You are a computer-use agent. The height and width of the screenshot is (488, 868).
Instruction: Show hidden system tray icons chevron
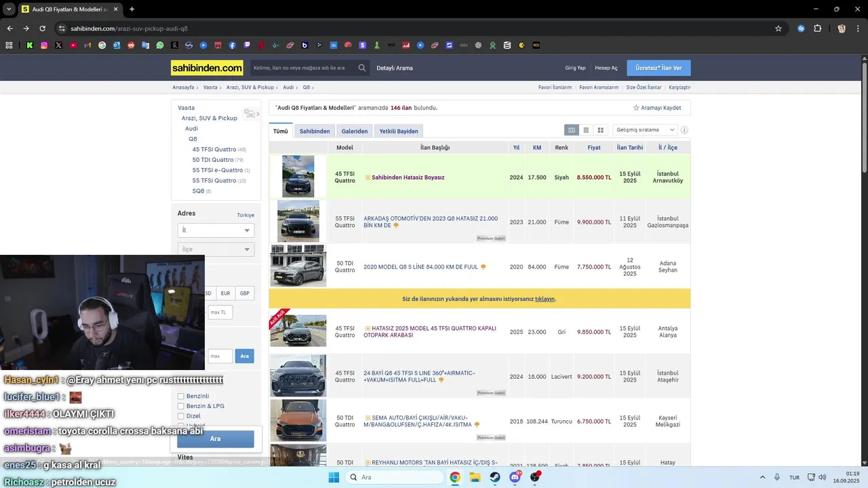pos(762,477)
